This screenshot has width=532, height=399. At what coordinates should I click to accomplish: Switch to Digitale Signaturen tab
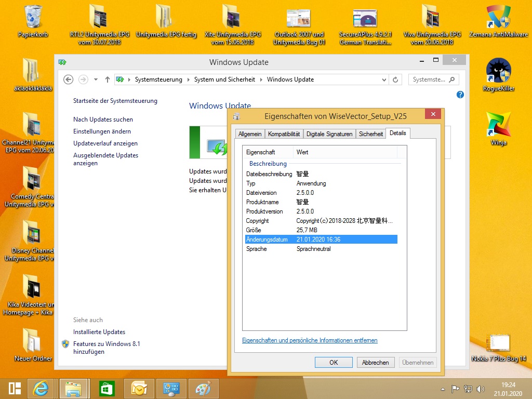click(x=329, y=134)
